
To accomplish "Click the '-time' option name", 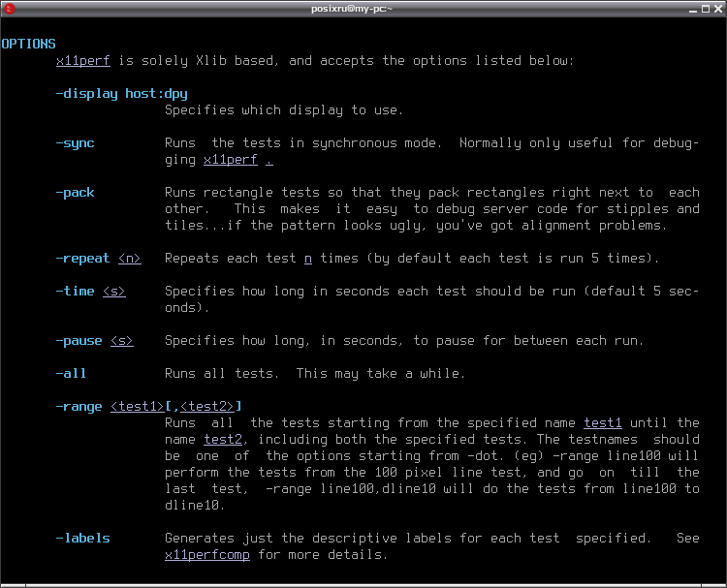I will coord(75,292).
